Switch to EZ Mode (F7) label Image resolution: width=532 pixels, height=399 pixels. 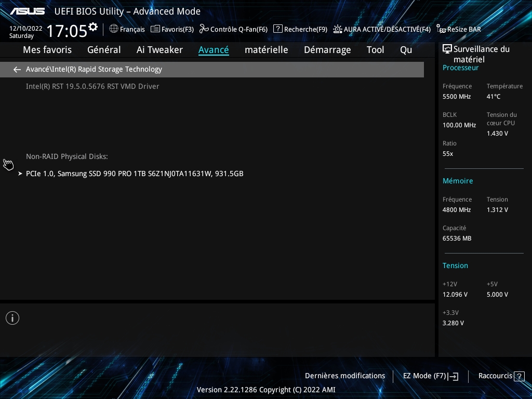[x=424, y=376]
